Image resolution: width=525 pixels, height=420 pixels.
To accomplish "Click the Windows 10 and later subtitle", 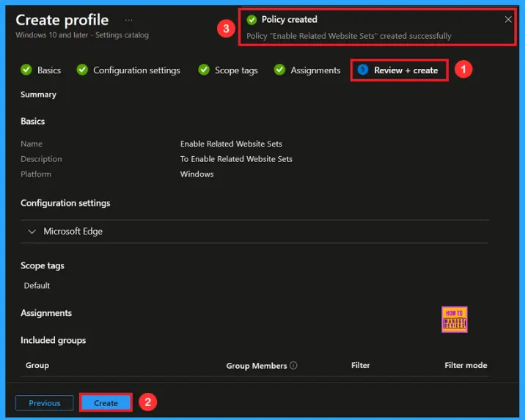I will (82, 34).
